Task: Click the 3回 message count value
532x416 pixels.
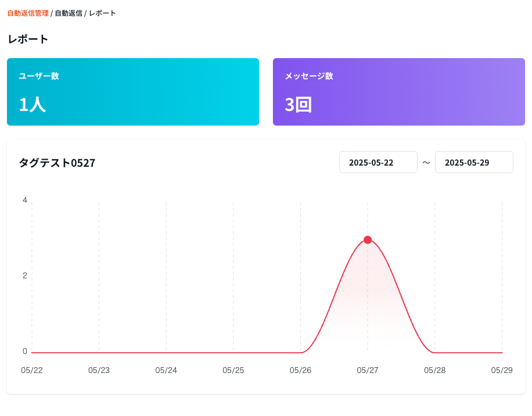Action: click(299, 105)
